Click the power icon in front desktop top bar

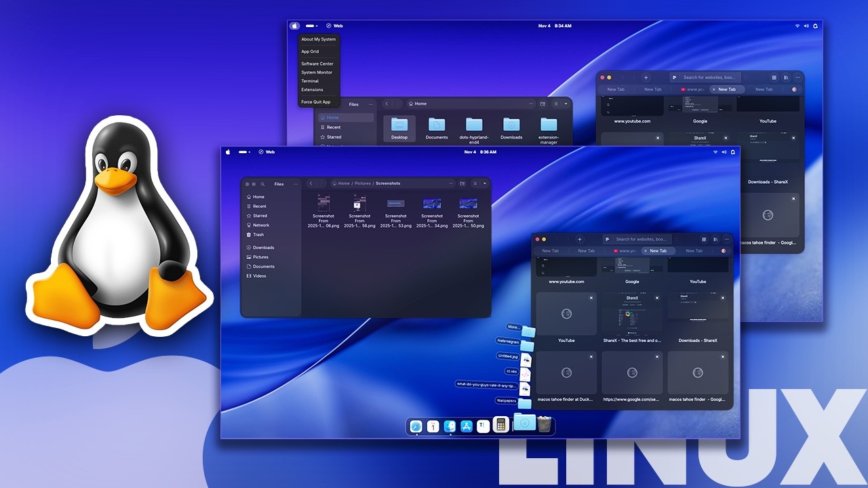click(x=733, y=152)
